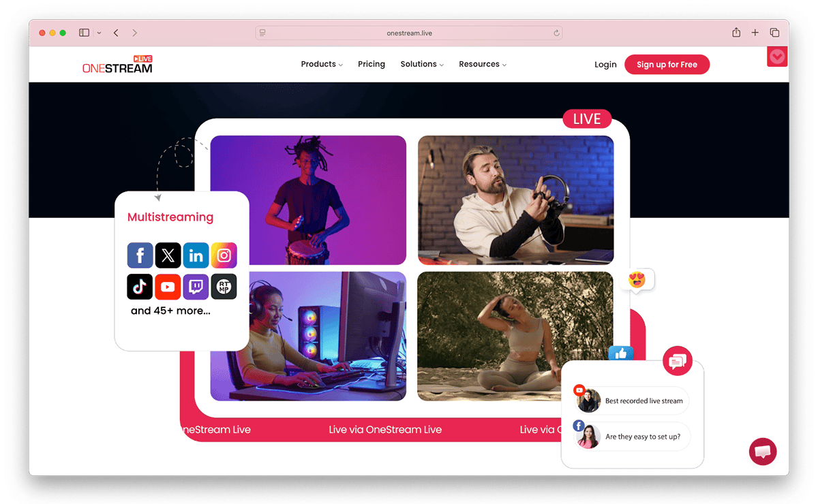
Task: Click 'Best recorded live stream' comment
Action: pyautogui.click(x=631, y=400)
